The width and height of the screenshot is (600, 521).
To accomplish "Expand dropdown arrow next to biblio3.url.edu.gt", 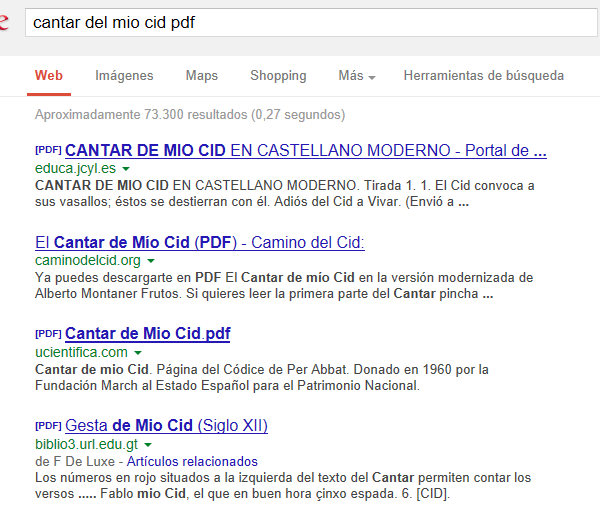I will coord(148,444).
